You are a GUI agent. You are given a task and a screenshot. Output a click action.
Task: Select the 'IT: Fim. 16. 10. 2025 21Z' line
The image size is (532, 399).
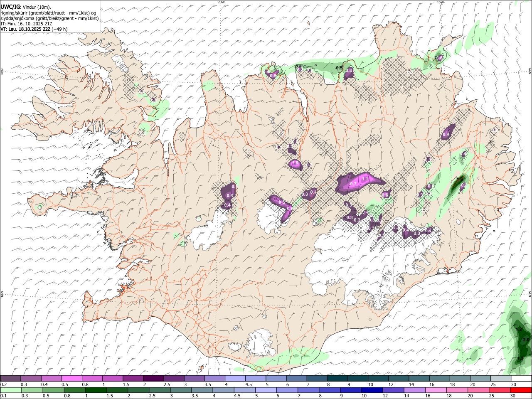tap(26, 24)
